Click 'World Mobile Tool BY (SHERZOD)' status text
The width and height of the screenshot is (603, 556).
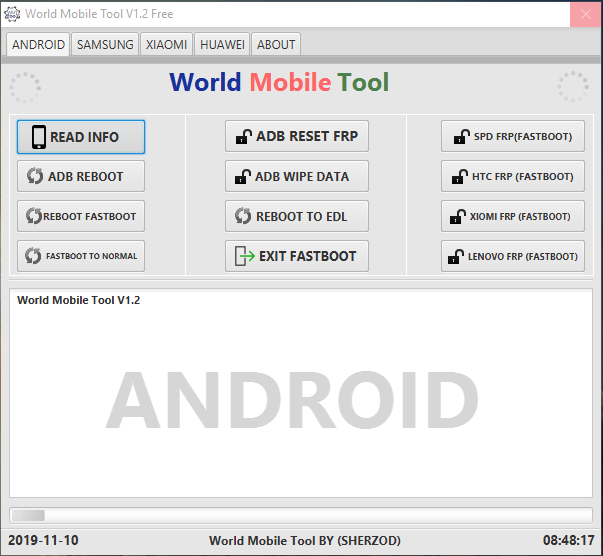305,541
